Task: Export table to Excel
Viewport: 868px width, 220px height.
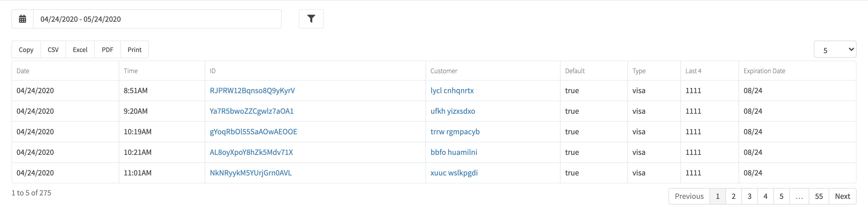Action: click(80, 50)
